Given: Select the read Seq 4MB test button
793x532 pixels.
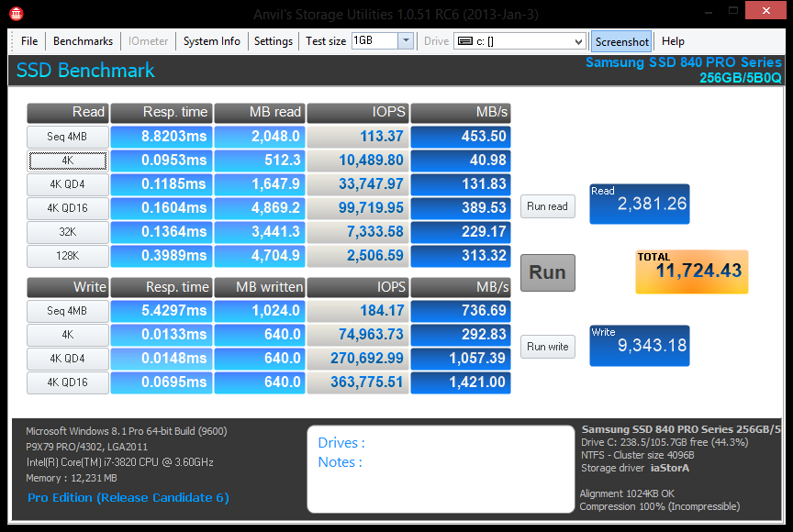Looking at the screenshot, I should point(68,137).
